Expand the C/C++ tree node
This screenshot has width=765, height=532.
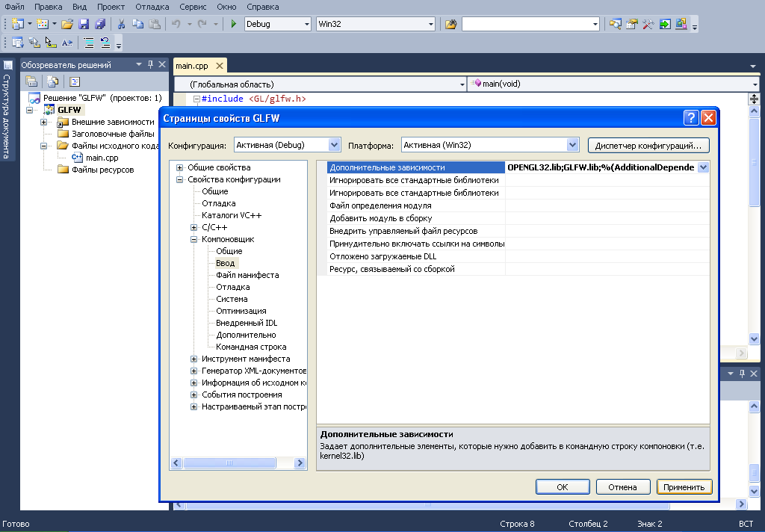[193, 227]
